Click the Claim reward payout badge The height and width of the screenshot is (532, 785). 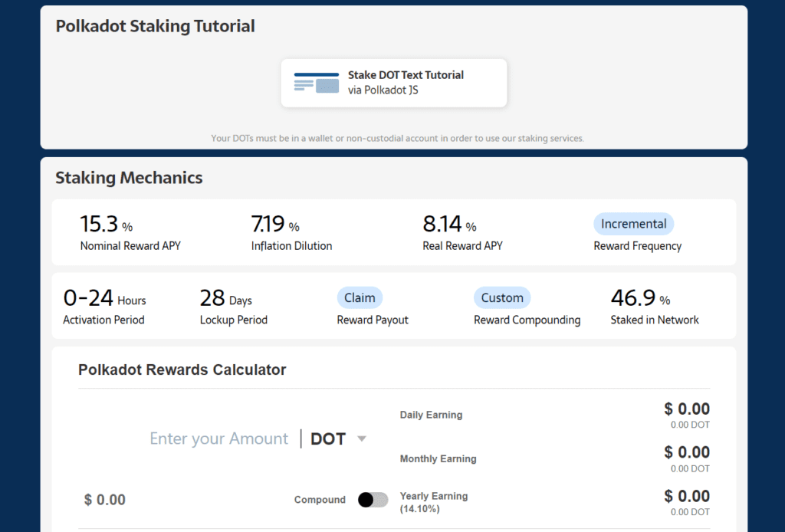point(360,297)
